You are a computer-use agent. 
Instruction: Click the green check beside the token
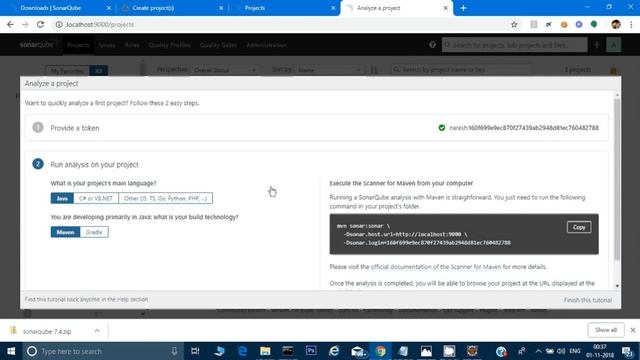[442, 128]
